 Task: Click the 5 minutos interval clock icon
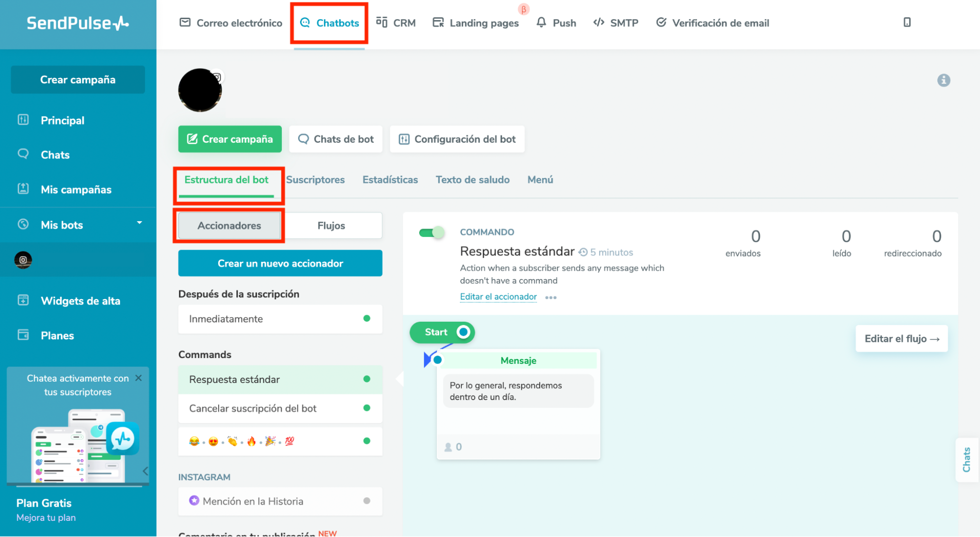click(x=583, y=252)
